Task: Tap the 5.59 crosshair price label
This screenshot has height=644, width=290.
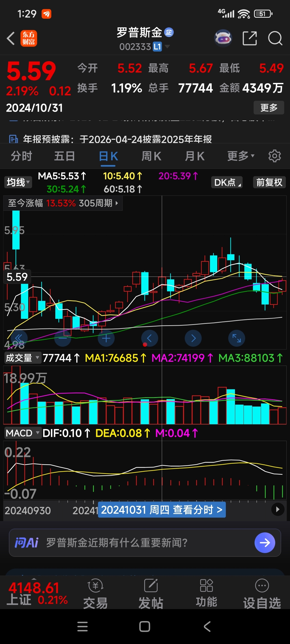Action: 17,277
